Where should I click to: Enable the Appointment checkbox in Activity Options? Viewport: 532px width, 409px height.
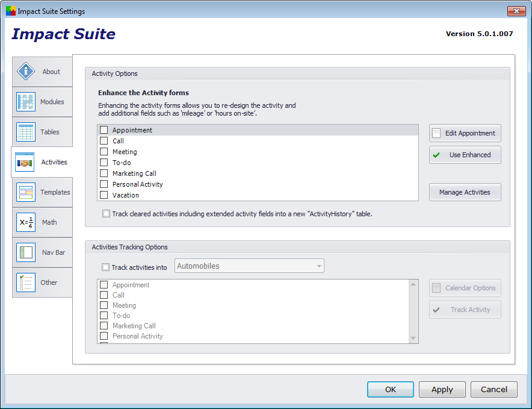[x=104, y=130]
